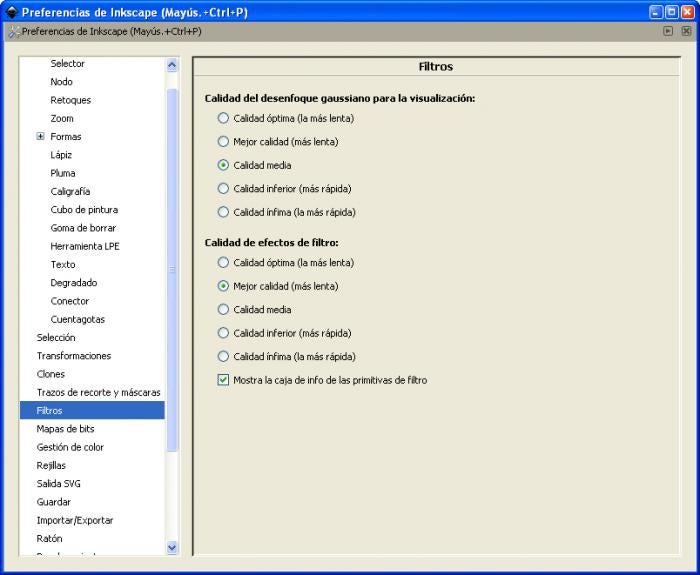Open the Gestión de color preferences
The width and height of the screenshot is (700, 575).
70,447
